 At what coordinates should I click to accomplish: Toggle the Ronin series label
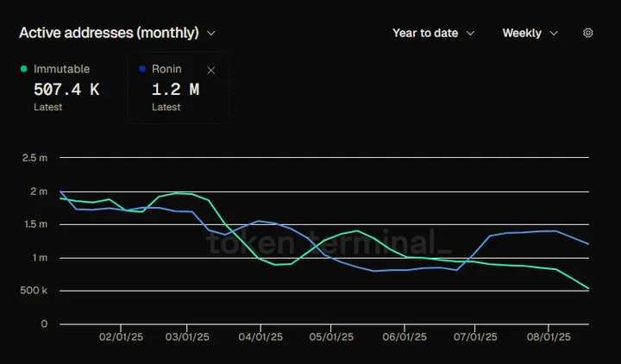tap(166, 69)
